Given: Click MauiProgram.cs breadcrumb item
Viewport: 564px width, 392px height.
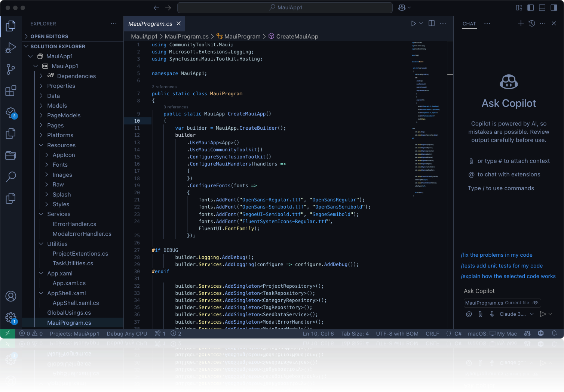Looking at the screenshot, I should point(187,36).
